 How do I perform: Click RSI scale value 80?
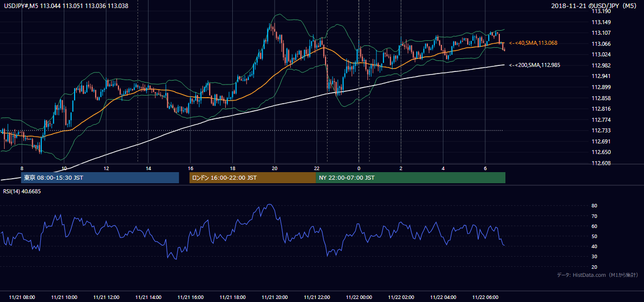click(594, 206)
